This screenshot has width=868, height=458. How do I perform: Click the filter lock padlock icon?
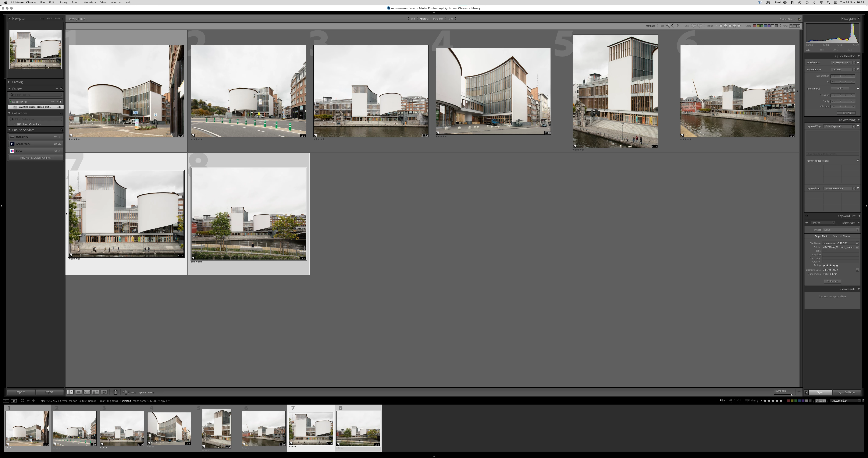(x=800, y=19)
